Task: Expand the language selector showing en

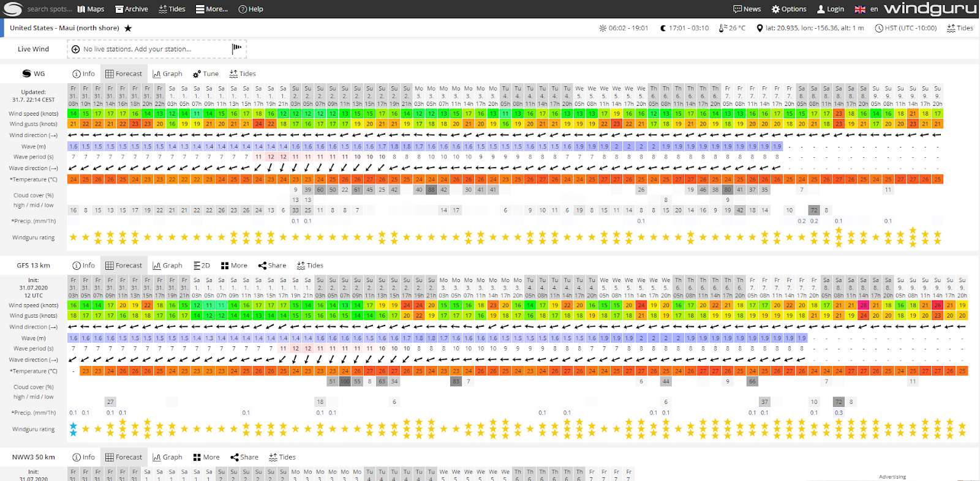Action: click(866, 9)
